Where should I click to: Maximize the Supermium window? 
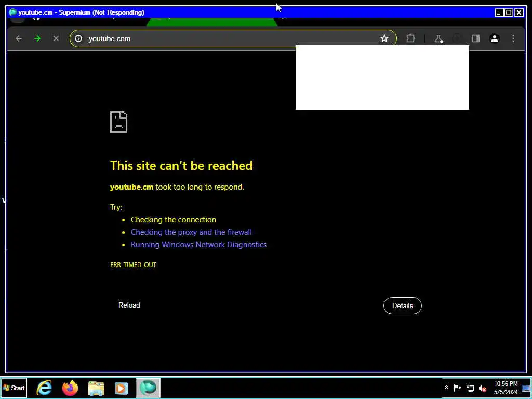[x=509, y=12]
